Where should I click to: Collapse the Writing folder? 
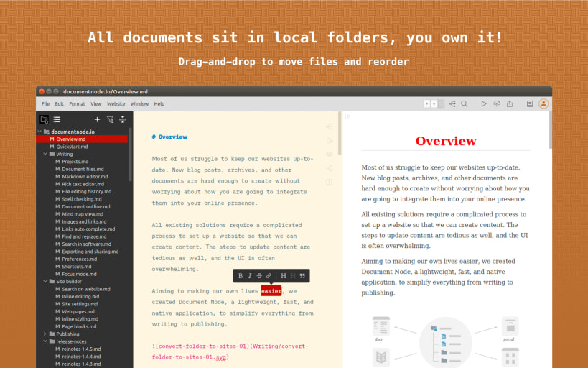(45, 154)
